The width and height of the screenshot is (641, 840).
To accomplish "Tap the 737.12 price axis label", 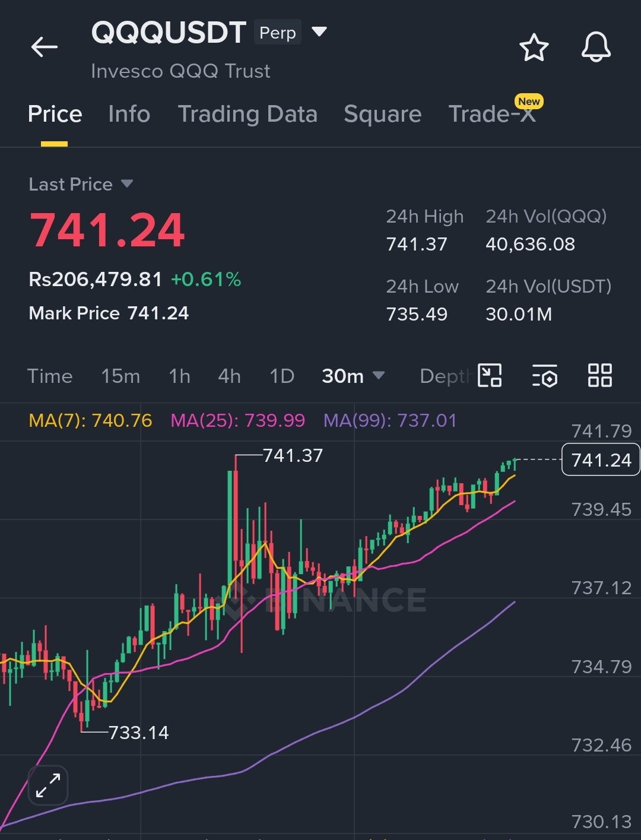I will tap(601, 588).
